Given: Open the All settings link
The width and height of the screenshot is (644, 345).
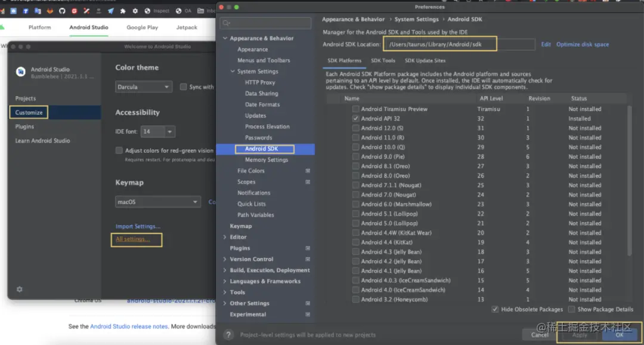Looking at the screenshot, I should [x=132, y=239].
